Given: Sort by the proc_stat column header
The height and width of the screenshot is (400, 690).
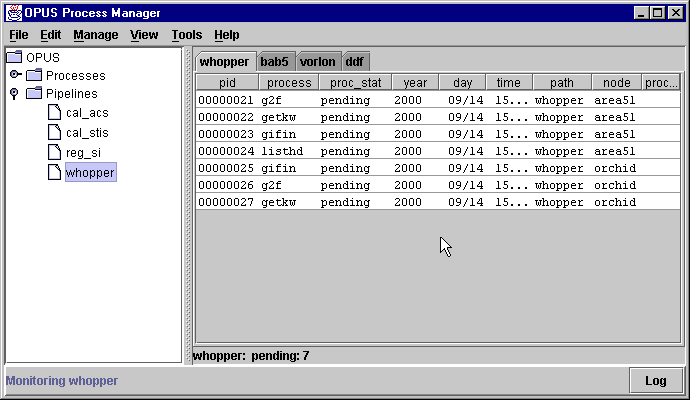Looking at the screenshot, I should (354, 83).
